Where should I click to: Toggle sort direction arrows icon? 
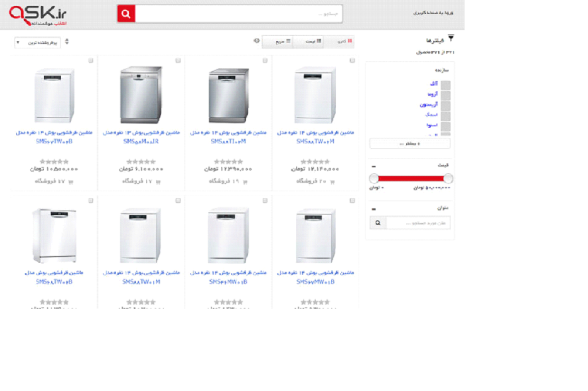coord(67,42)
